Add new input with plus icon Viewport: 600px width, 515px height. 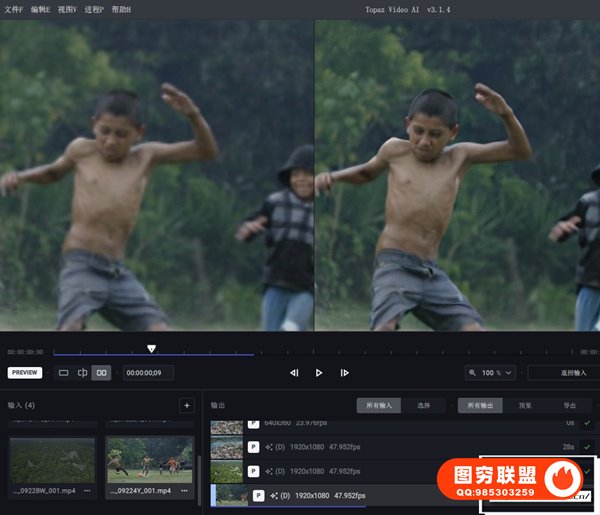coord(186,405)
